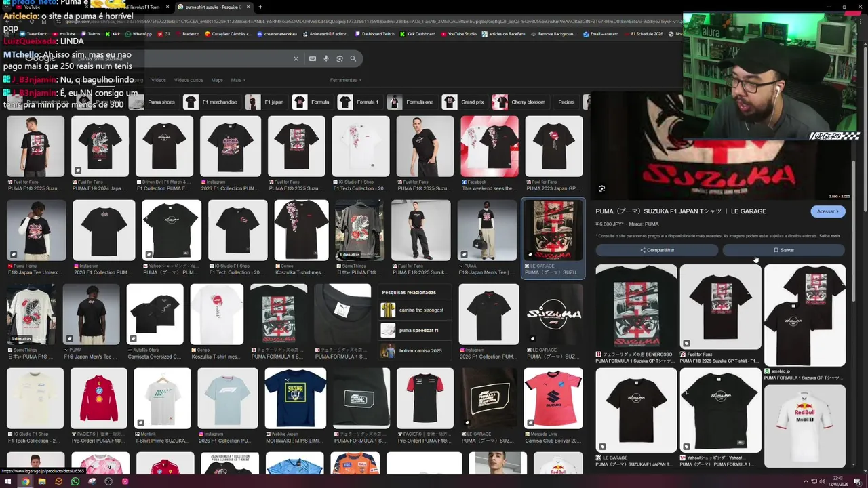
Task: Switch to the Videos search tab
Action: coord(159,80)
